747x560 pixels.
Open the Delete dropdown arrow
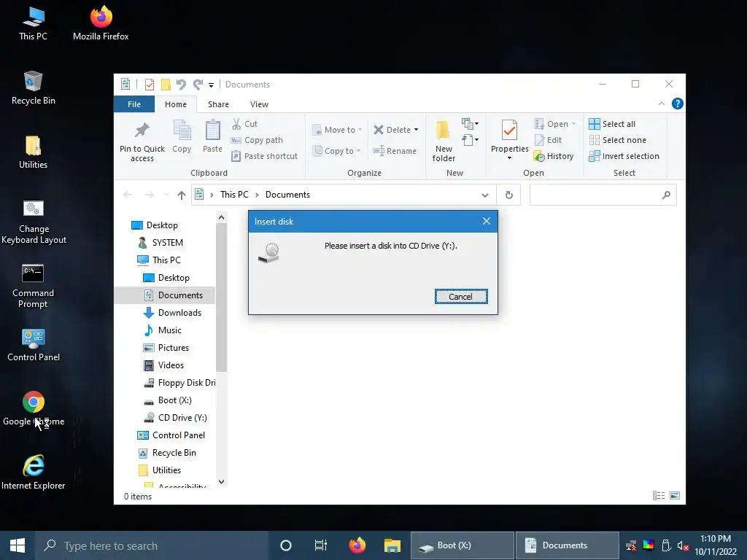(416, 130)
